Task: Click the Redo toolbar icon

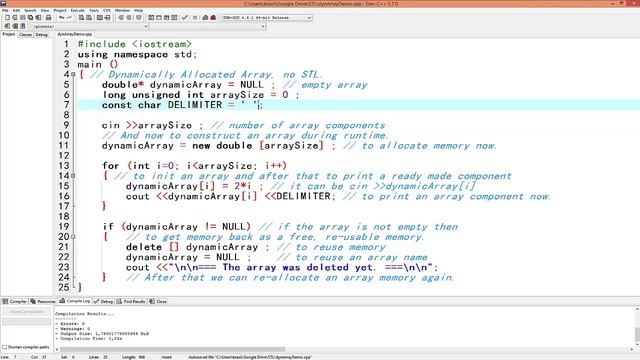Action: pyautogui.click(x=69, y=18)
